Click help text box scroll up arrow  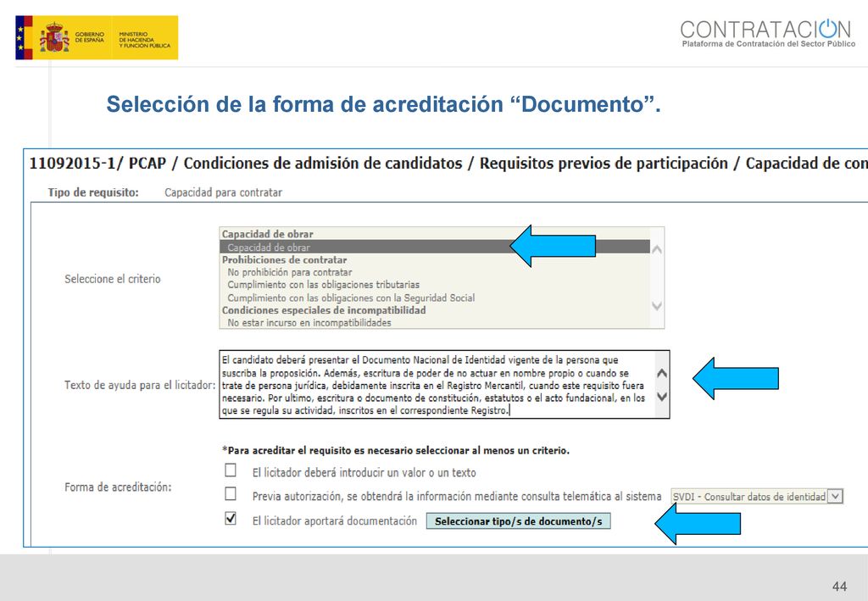661,373
